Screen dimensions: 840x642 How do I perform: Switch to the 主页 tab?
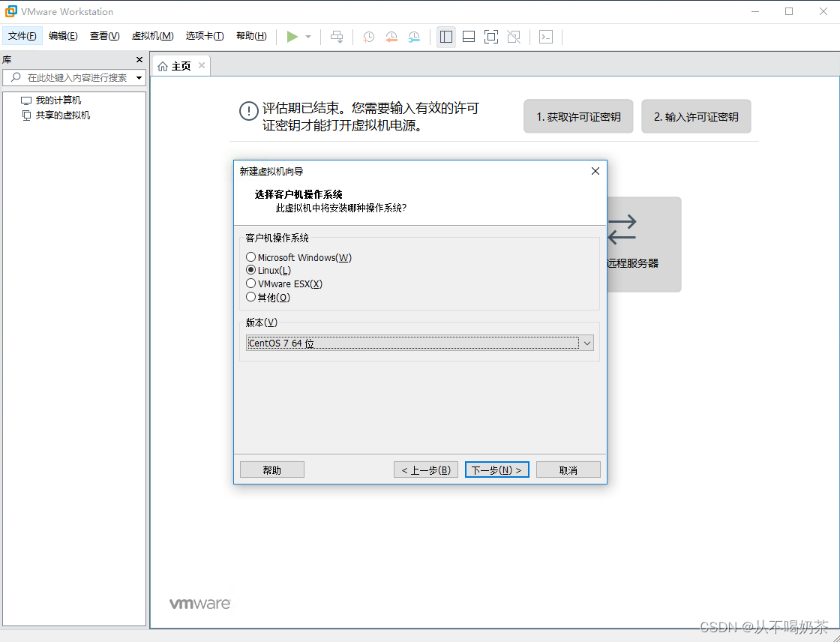pyautogui.click(x=181, y=66)
